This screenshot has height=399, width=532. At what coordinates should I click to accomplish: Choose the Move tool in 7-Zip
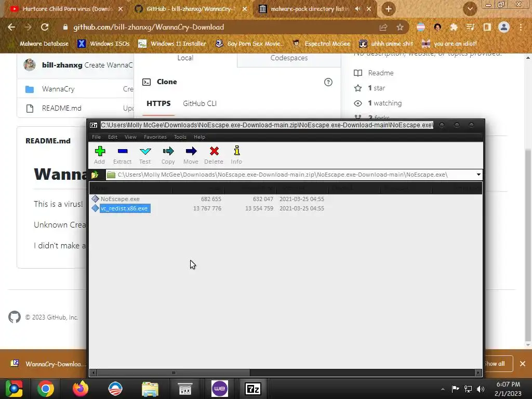[191, 155]
